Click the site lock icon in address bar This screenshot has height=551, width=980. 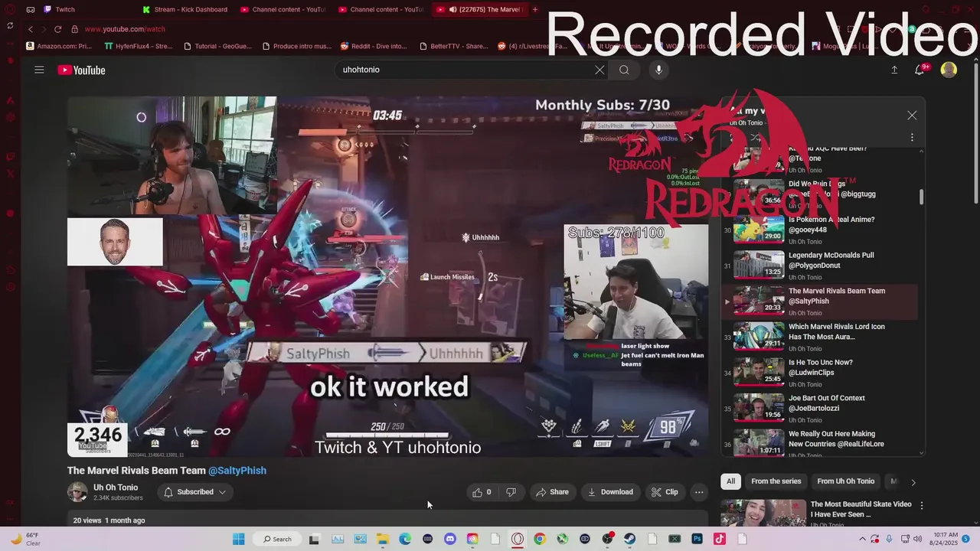coord(74,29)
